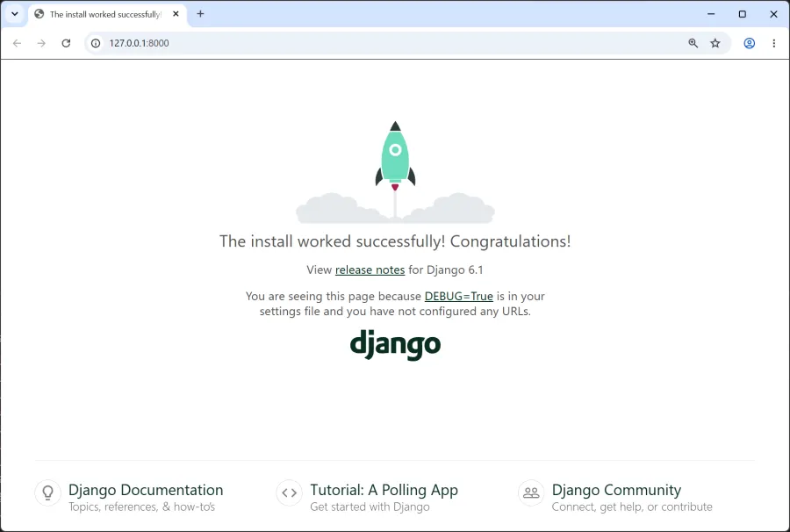View site information icon in address bar
The width and height of the screenshot is (790, 532).
[96, 43]
